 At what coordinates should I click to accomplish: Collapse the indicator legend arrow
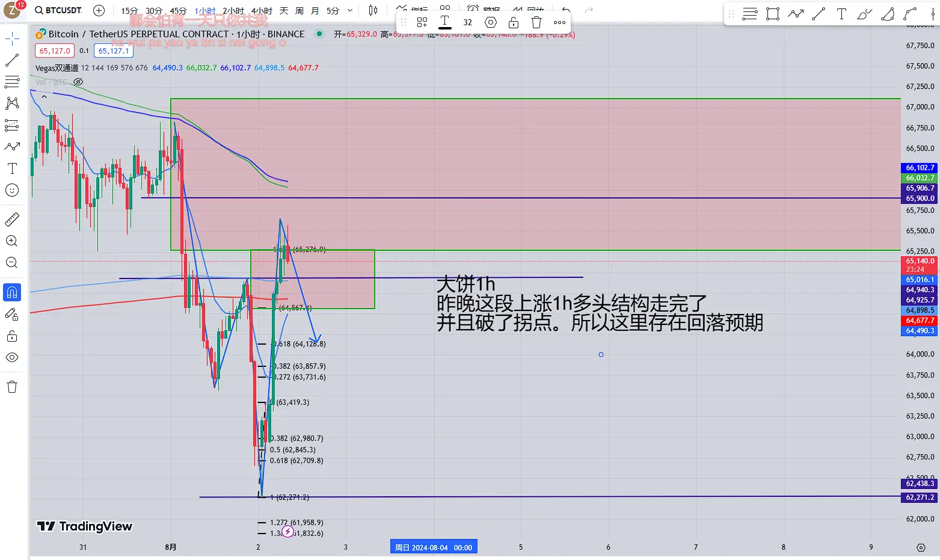point(44,96)
